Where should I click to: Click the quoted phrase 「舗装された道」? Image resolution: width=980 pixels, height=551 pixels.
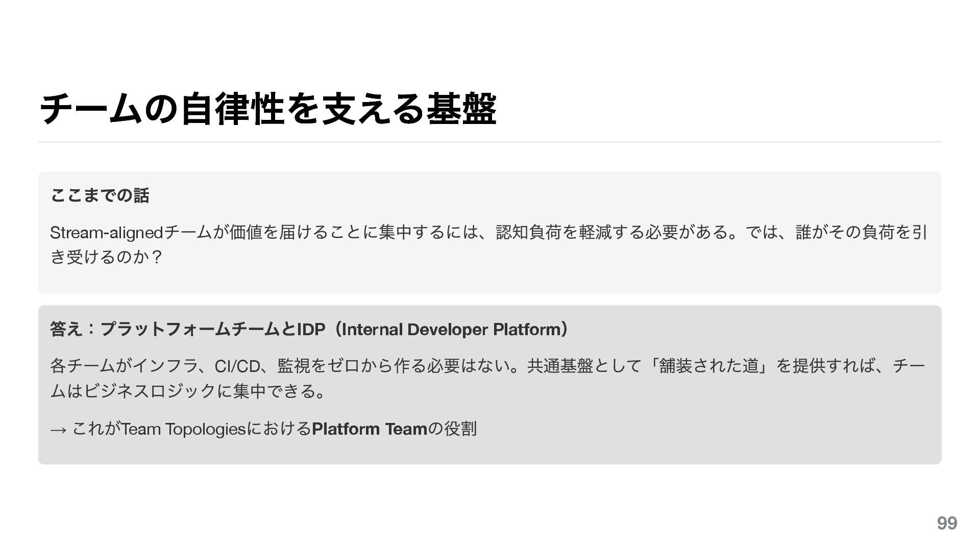pos(709,366)
